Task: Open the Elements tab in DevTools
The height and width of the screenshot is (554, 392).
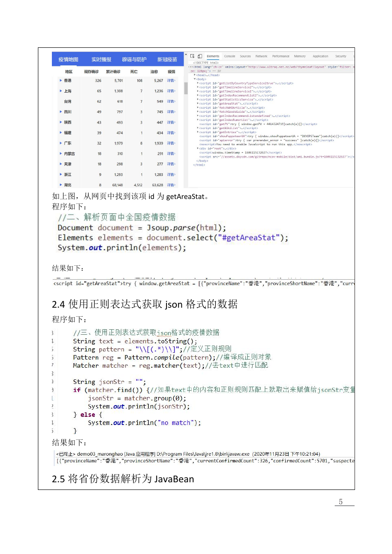Action: pyautogui.click(x=213, y=56)
